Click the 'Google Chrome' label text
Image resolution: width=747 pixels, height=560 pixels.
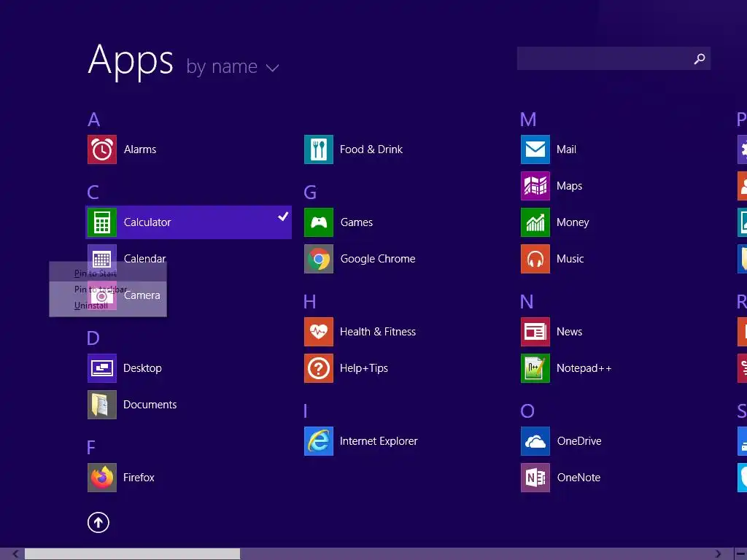point(378,259)
